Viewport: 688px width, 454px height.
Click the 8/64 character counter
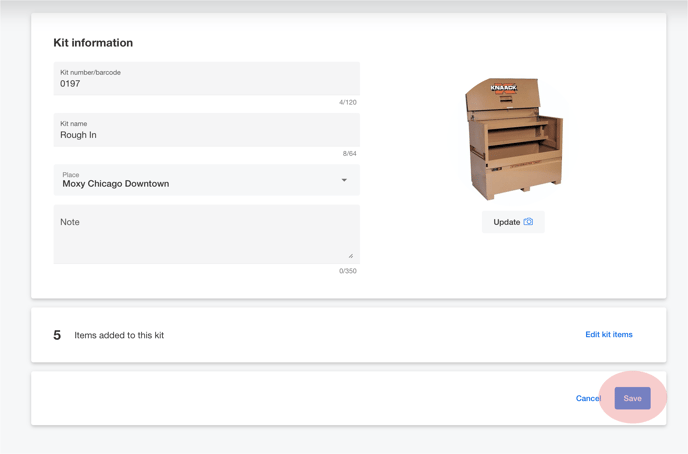349,154
